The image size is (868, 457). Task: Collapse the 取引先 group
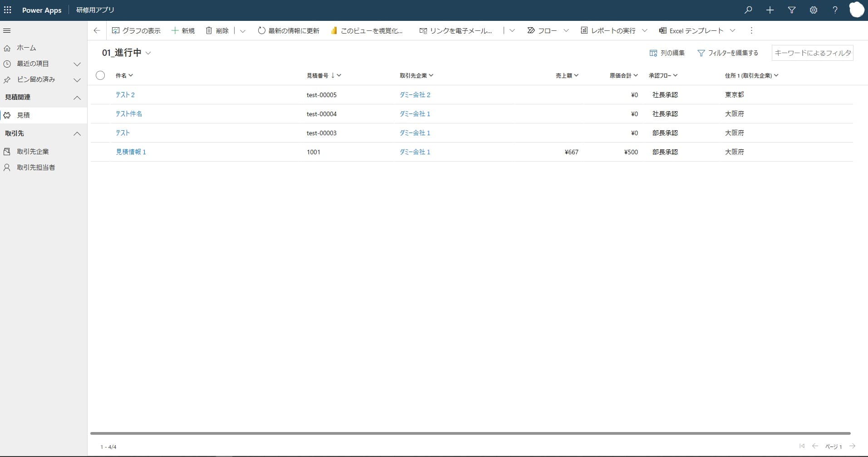pyautogui.click(x=77, y=133)
